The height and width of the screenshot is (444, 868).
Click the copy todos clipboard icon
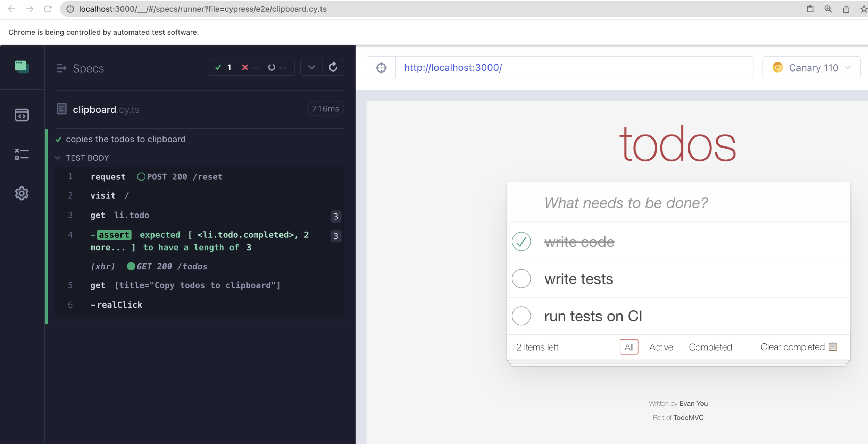(833, 347)
